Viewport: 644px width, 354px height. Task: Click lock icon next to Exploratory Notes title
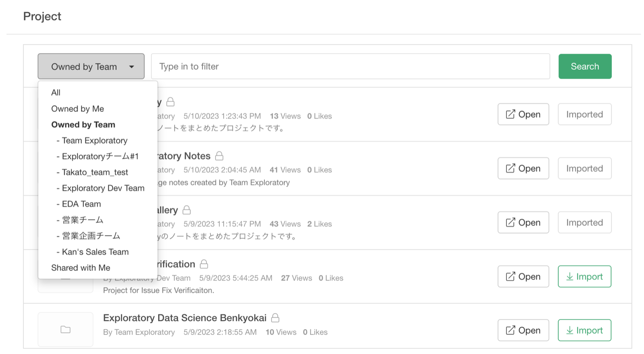(219, 156)
